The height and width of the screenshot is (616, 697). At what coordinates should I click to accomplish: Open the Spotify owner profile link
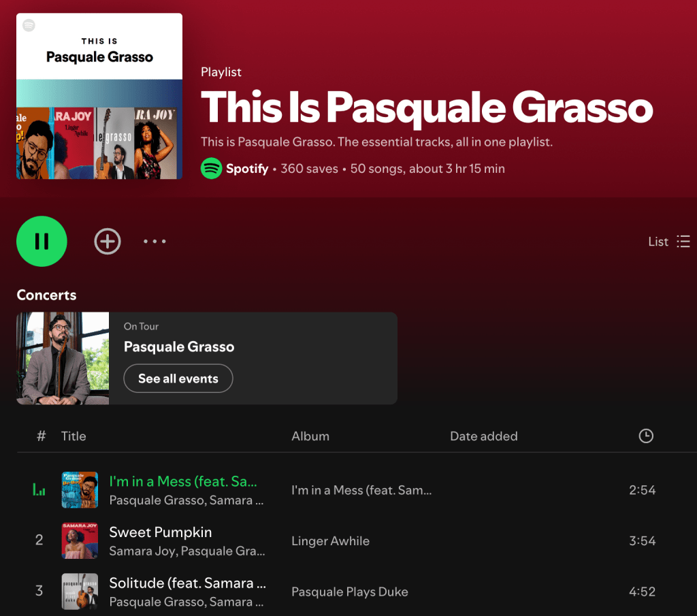click(247, 168)
